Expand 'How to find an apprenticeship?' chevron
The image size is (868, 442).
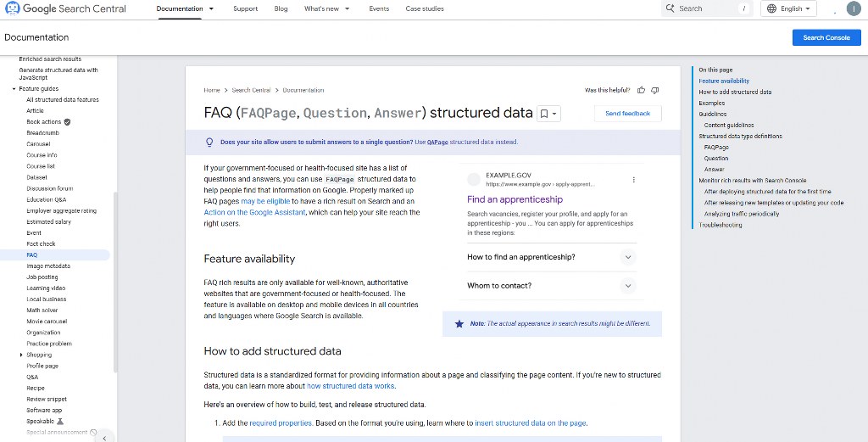(627, 257)
